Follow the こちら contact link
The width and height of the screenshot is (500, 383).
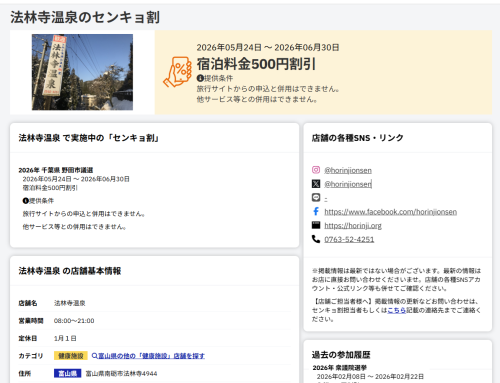396,310
